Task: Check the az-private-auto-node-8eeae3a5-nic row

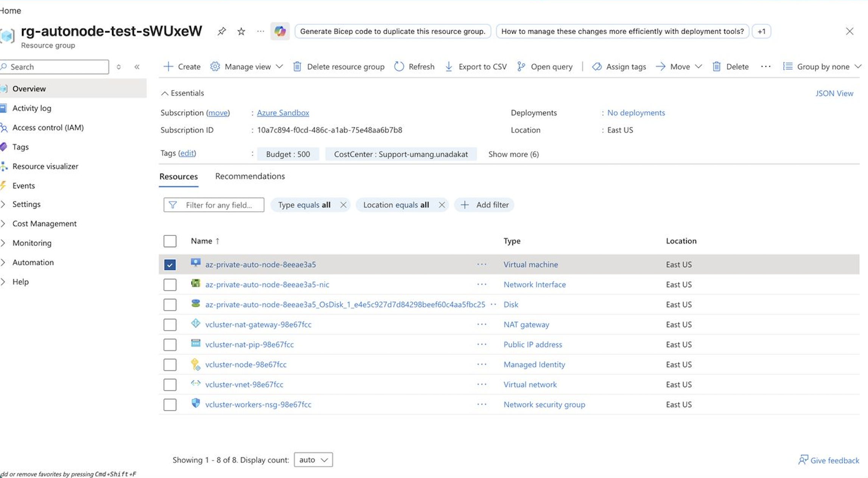Action: [x=170, y=285]
